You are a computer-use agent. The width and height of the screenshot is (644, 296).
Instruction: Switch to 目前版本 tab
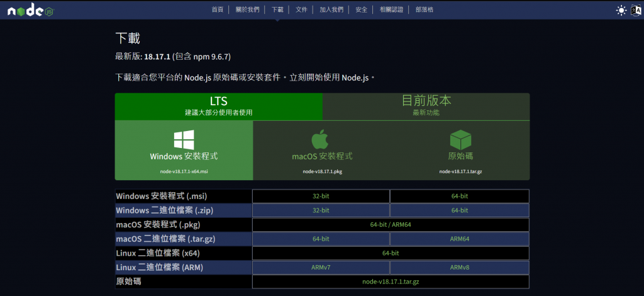tap(426, 106)
